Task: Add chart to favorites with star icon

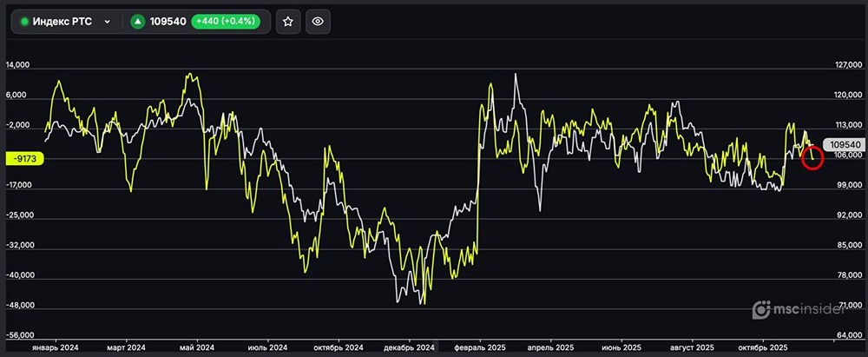Action: (288, 22)
